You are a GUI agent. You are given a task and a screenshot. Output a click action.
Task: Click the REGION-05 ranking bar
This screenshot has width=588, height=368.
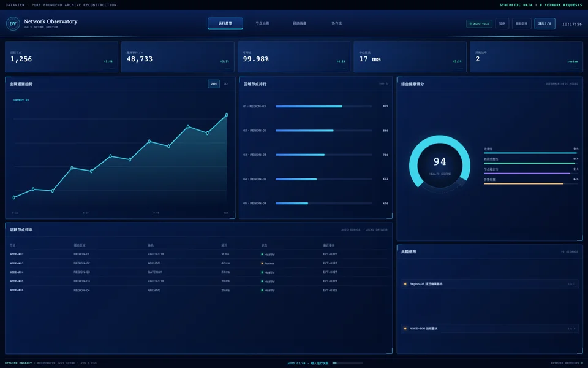coord(324,155)
